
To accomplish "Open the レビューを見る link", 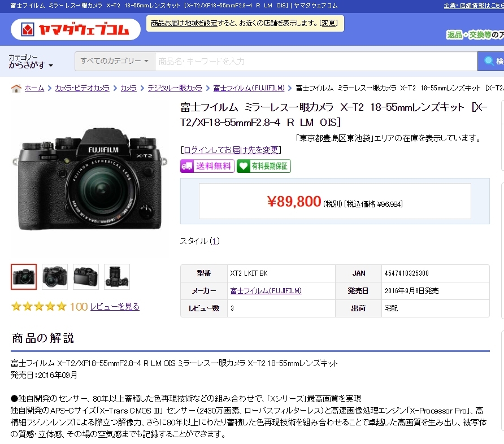I will pos(115,307).
